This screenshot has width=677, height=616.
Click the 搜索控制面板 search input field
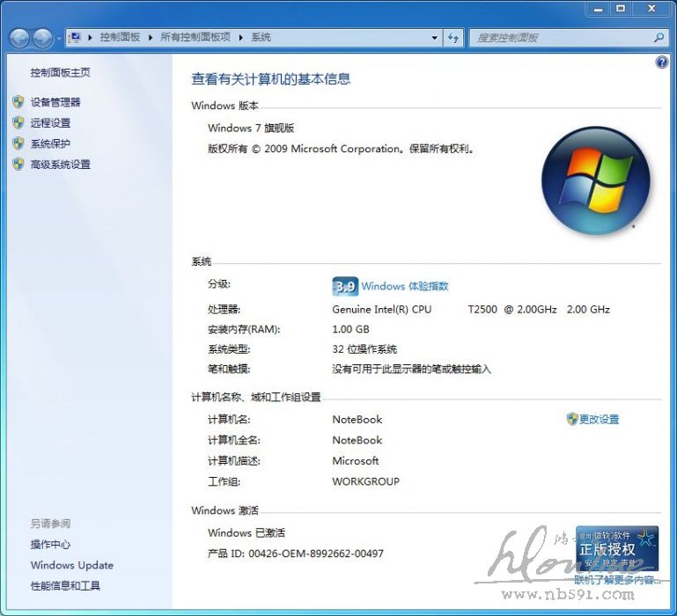point(560,38)
